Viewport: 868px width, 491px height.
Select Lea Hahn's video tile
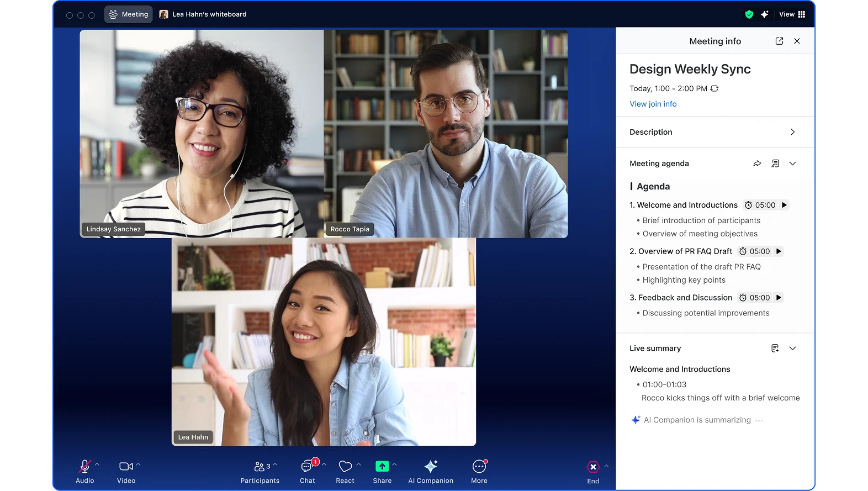coord(324,341)
